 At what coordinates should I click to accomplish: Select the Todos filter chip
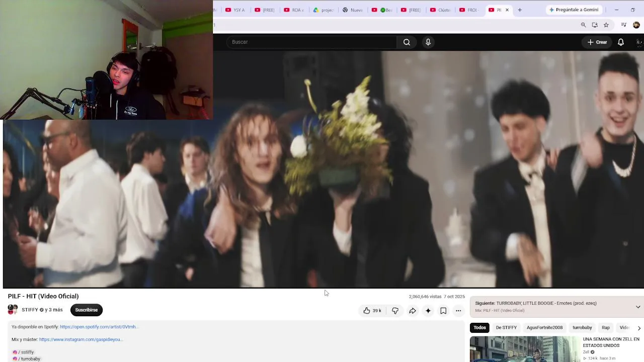479,328
